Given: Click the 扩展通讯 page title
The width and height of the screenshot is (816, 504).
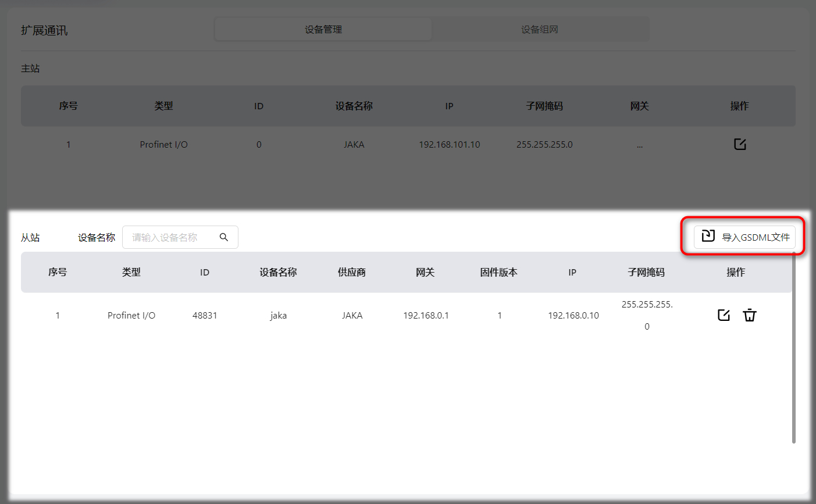Looking at the screenshot, I should (x=44, y=30).
